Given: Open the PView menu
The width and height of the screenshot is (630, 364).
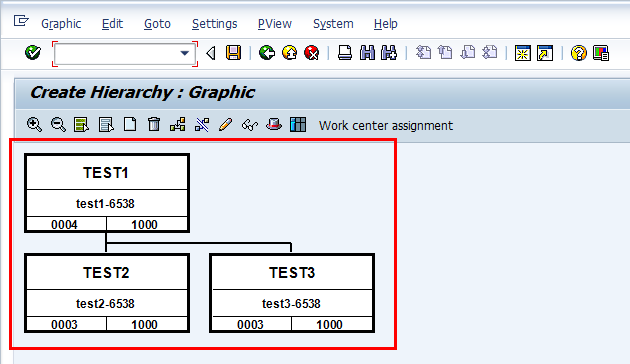Looking at the screenshot, I should click(x=274, y=24).
